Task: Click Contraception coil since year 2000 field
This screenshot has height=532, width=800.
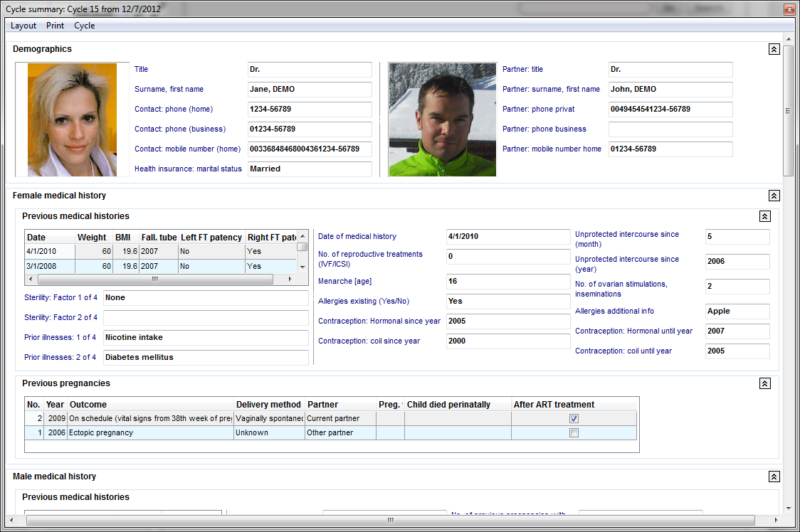Action: tap(508, 341)
